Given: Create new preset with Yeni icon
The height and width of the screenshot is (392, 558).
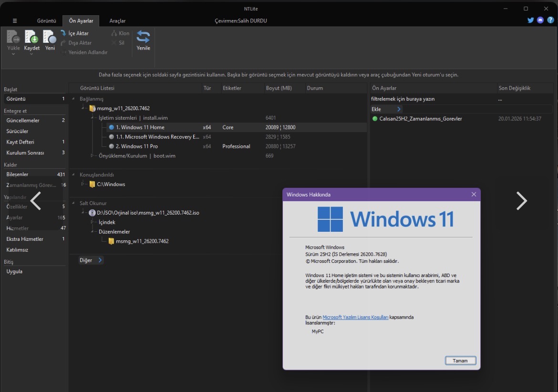Looking at the screenshot, I should coord(50,37).
